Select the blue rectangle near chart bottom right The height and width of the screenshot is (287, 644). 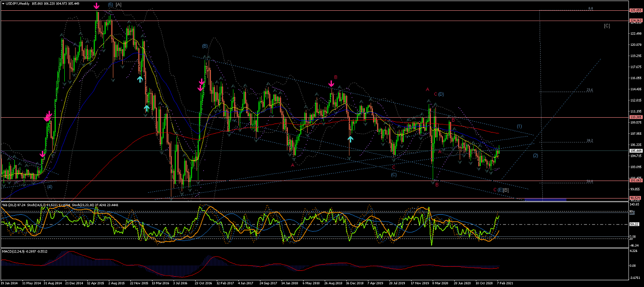pyautogui.click(x=545, y=199)
